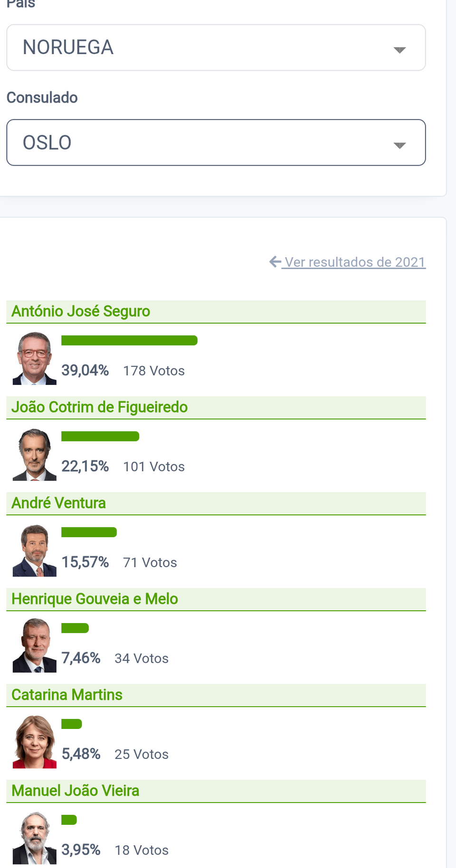The image size is (456, 868).
Task: Open the 2021 results link
Action: coord(354,262)
